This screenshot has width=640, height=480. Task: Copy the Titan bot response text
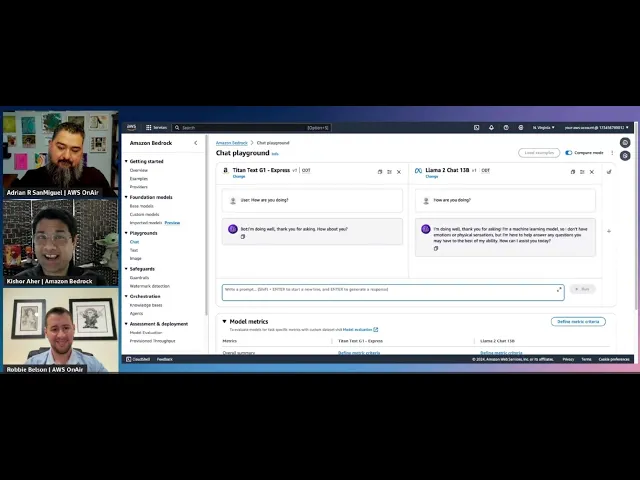tap(243, 237)
